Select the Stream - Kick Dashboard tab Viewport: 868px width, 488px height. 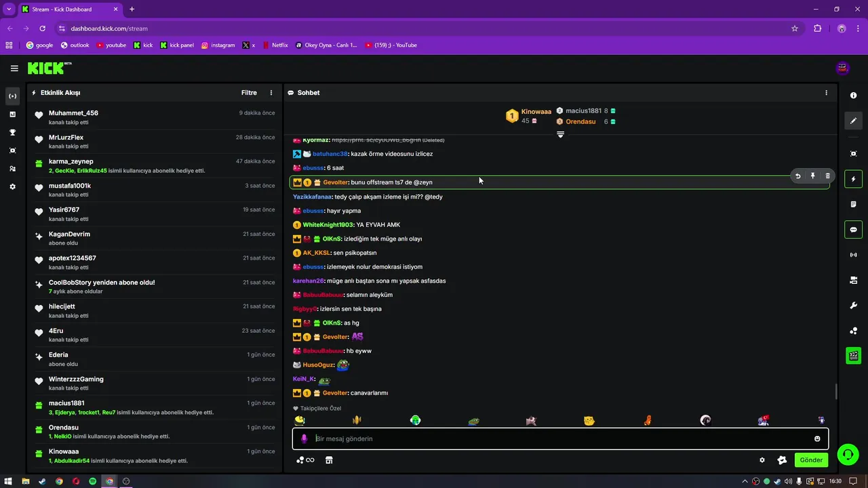click(70, 9)
